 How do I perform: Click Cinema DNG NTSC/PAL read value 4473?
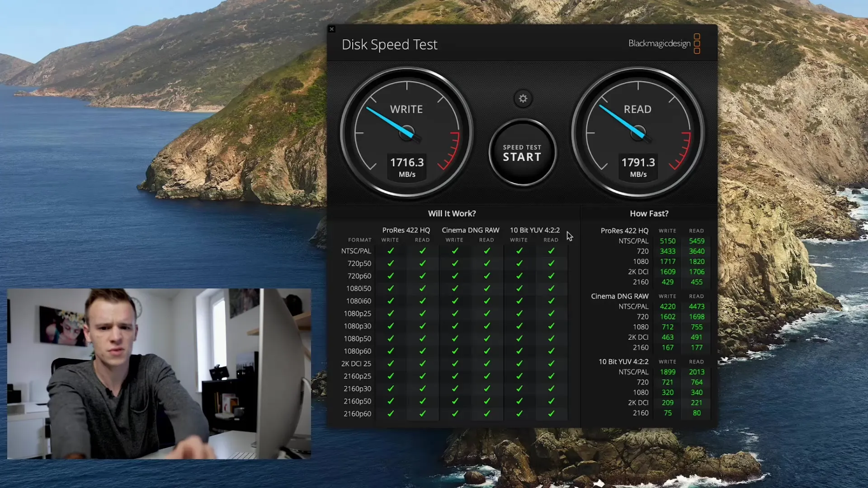click(697, 306)
